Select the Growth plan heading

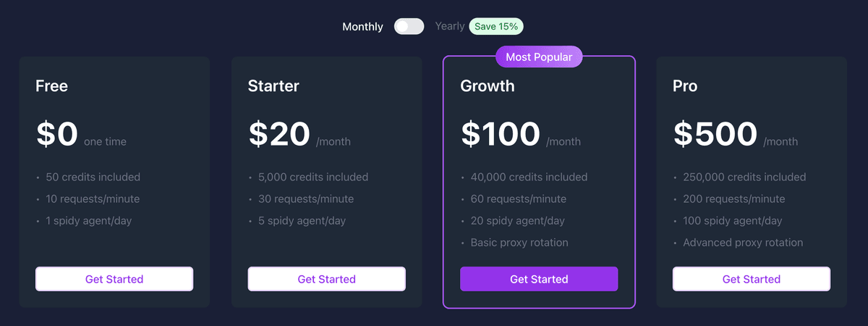[x=488, y=86]
